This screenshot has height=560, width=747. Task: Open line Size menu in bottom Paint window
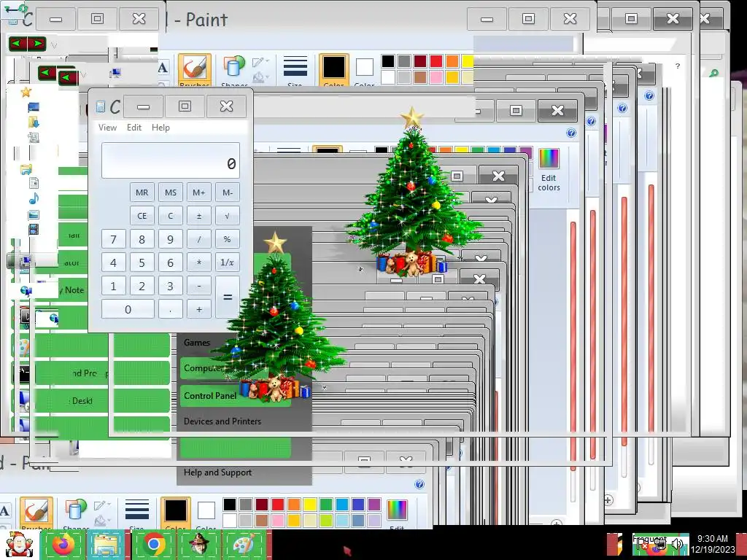pos(136,513)
